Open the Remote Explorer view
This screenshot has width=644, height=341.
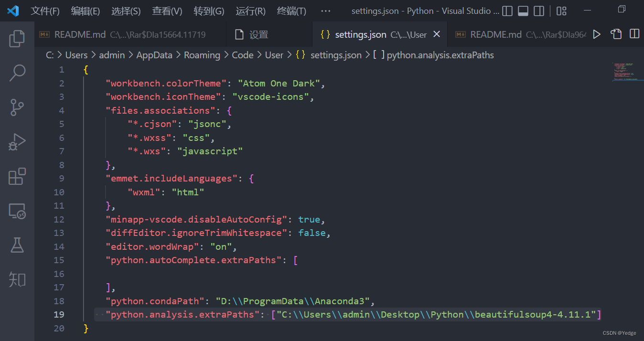(17, 211)
